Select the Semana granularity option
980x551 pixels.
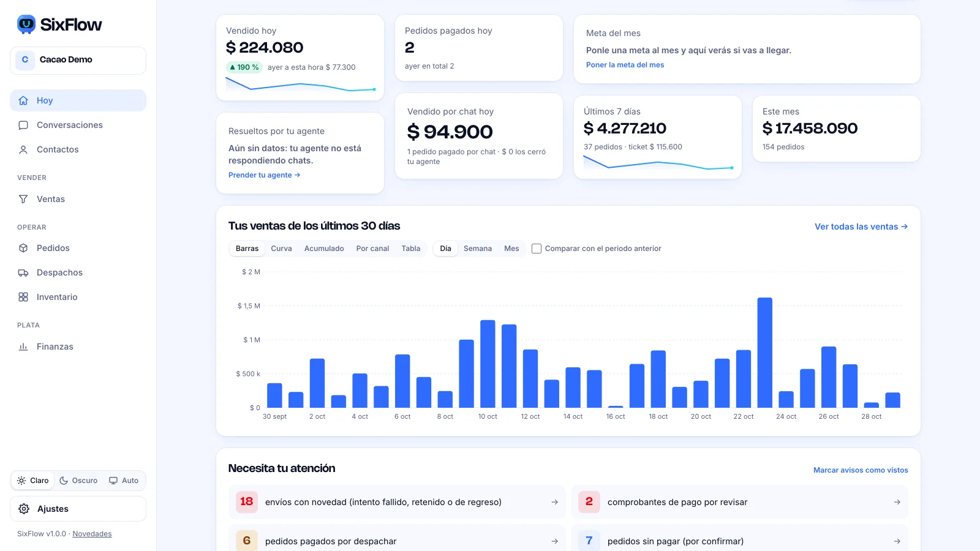click(478, 249)
